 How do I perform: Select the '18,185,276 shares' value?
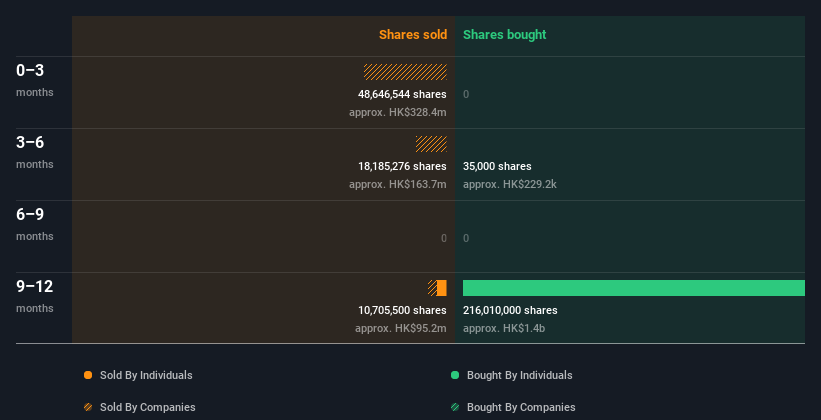point(402,166)
